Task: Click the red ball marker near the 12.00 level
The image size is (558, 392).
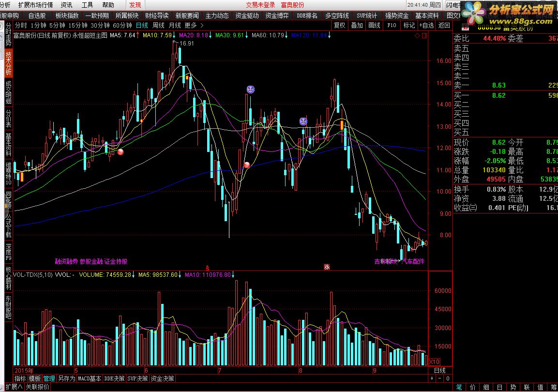Action: coord(121,152)
